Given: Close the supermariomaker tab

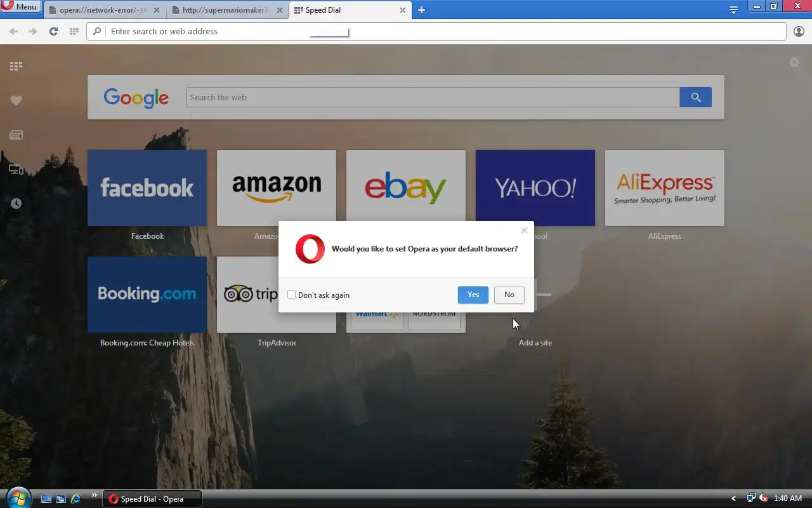Looking at the screenshot, I should click(x=280, y=10).
